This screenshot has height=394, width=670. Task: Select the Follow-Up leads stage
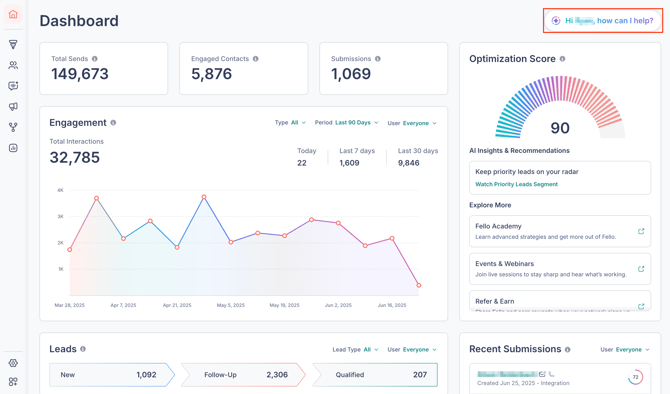(x=243, y=375)
